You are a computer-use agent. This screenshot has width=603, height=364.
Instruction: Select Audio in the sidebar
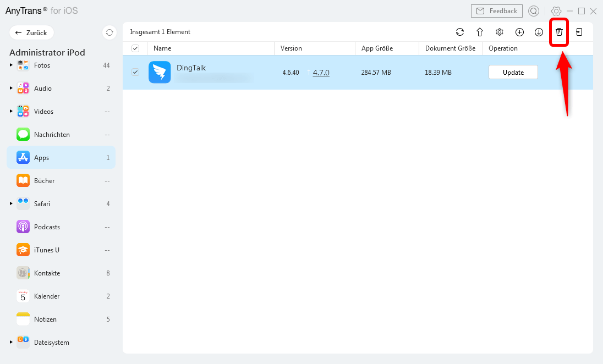[x=61, y=89]
